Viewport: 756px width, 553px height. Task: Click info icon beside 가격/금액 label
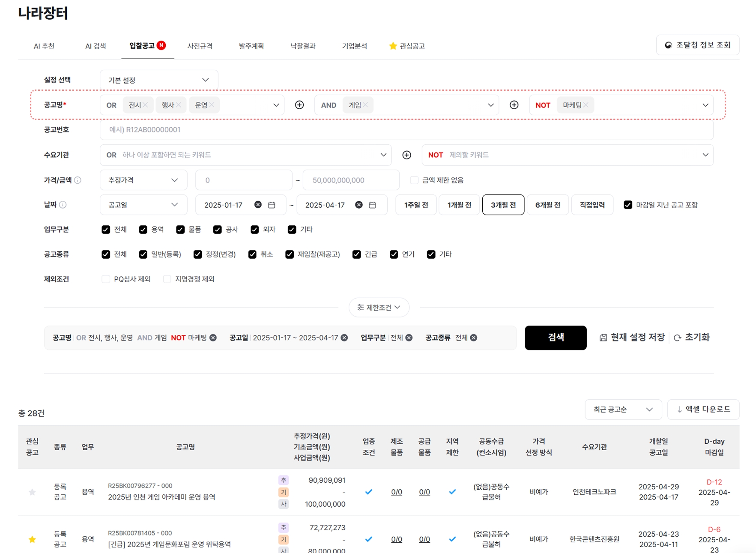click(78, 180)
